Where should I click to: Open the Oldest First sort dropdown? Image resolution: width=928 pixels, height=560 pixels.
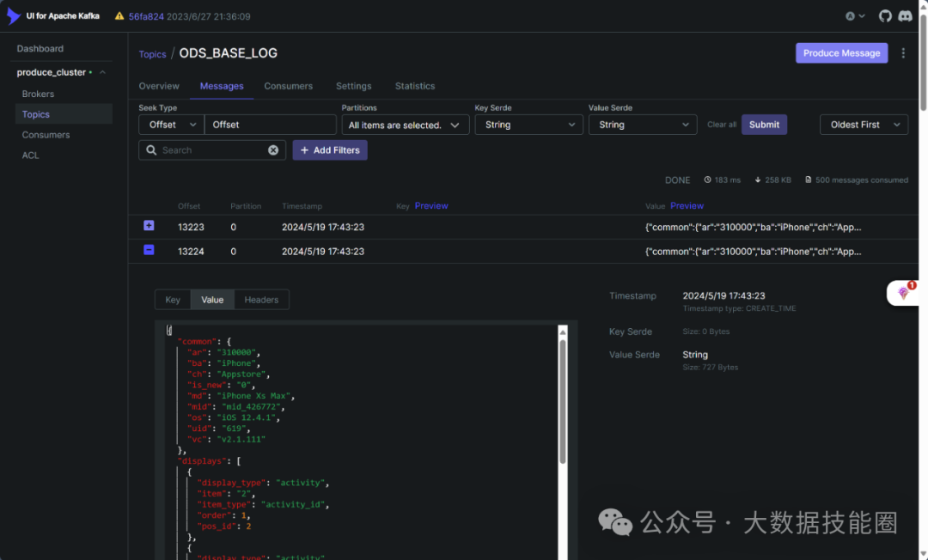click(x=864, y=125)
